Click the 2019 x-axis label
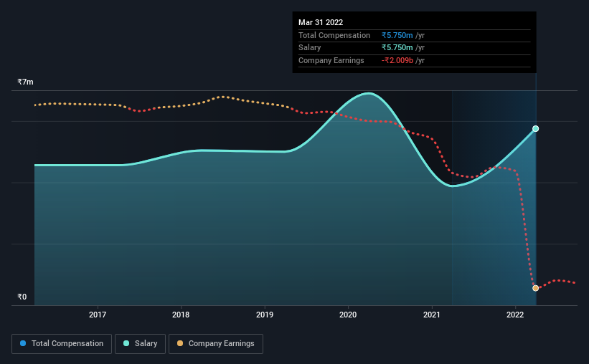 click(x=265, y=315)
